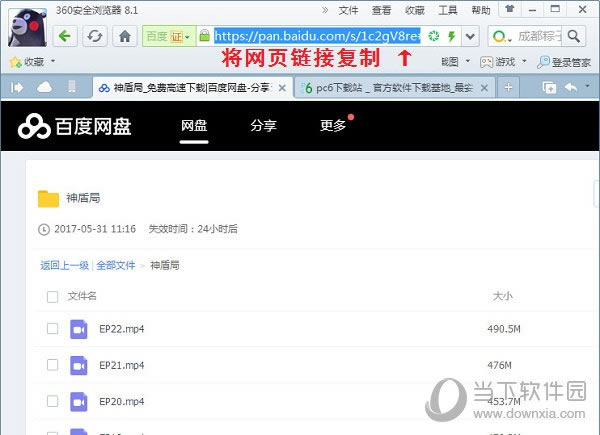This screenshot has height=435, width=600.
Task: Expand 游戏 dropdown arrow
Action: click(524, 61)
